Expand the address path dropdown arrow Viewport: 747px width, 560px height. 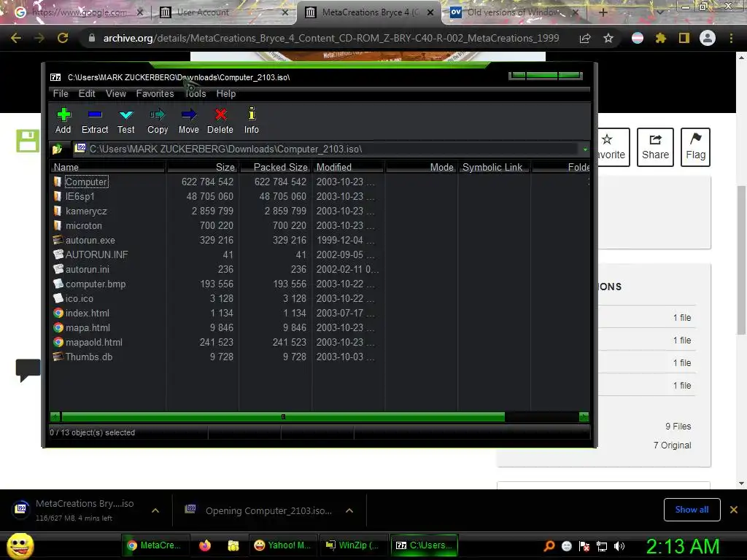(x=585, y=149)
